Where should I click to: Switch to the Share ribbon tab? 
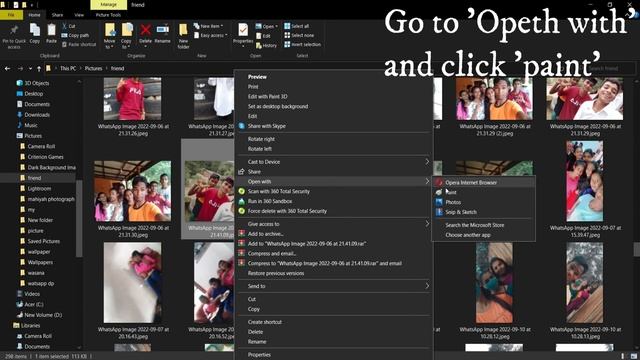click(x=57, y=15)
